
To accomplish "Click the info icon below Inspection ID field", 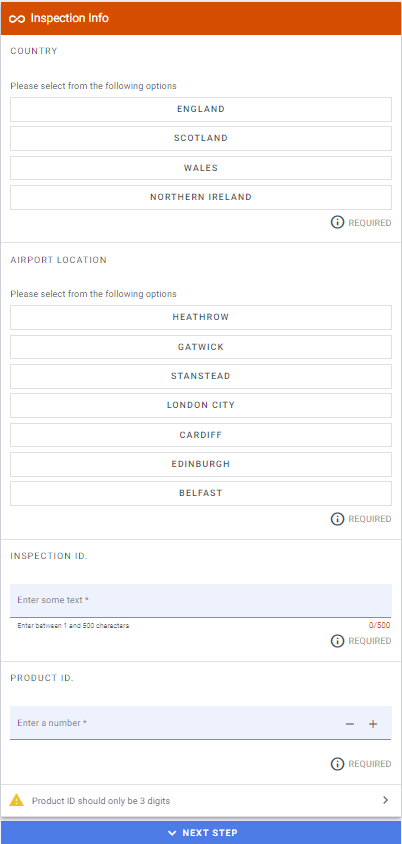I will click(x=337, y=641).
